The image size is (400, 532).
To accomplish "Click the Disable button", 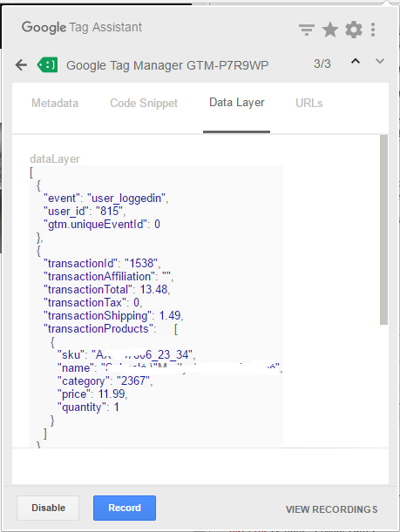I will pyautogui.click(x=48, y=508).
